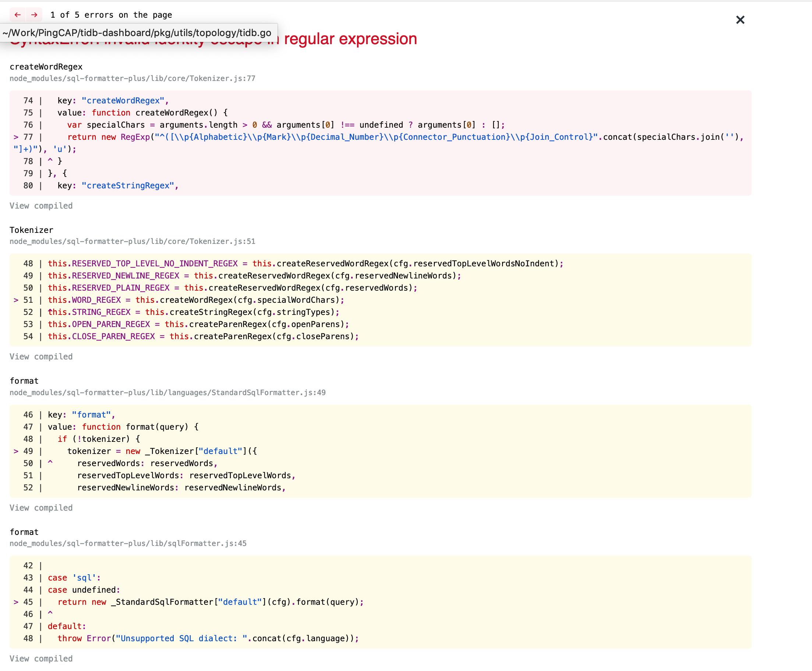The width and height of the screenshot is (812, 671).
Task: Click the error counter showing 1 of 5
Action: coord(111,15)
